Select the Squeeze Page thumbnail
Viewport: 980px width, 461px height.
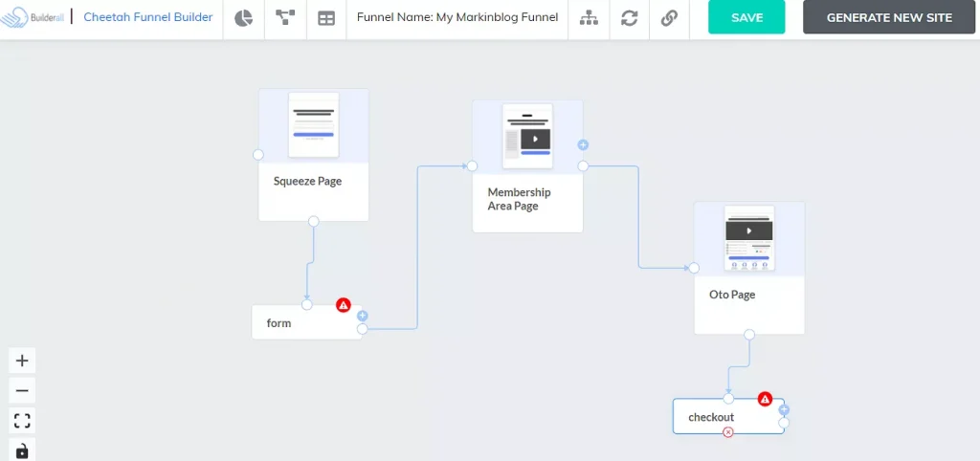click(314, 125)
